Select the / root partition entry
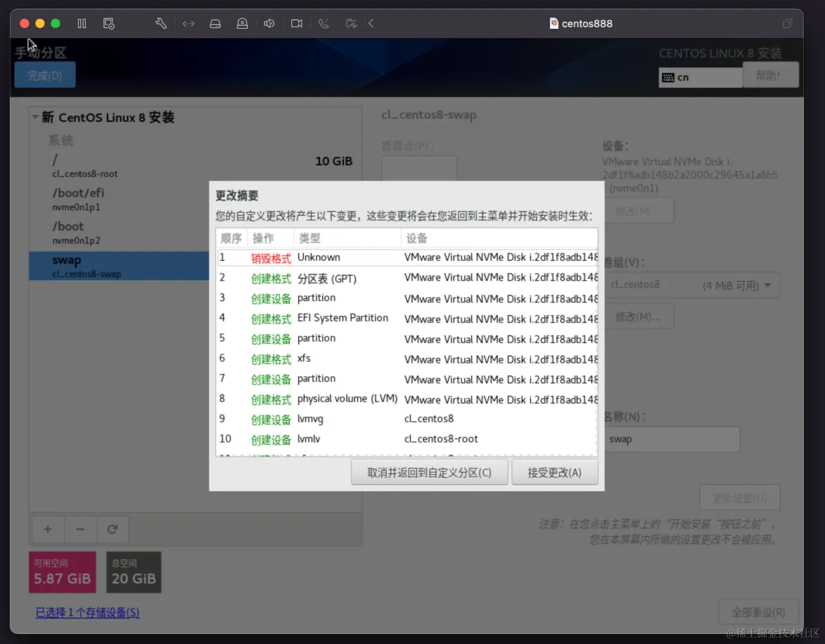This screenshot has height=644, width=825. point(196,166)
